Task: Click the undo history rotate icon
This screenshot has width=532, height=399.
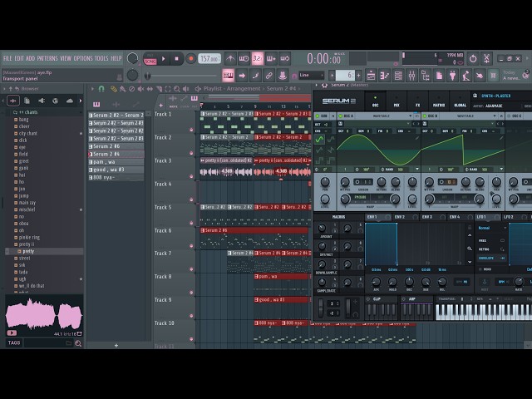Action: (x=473, y=59)
